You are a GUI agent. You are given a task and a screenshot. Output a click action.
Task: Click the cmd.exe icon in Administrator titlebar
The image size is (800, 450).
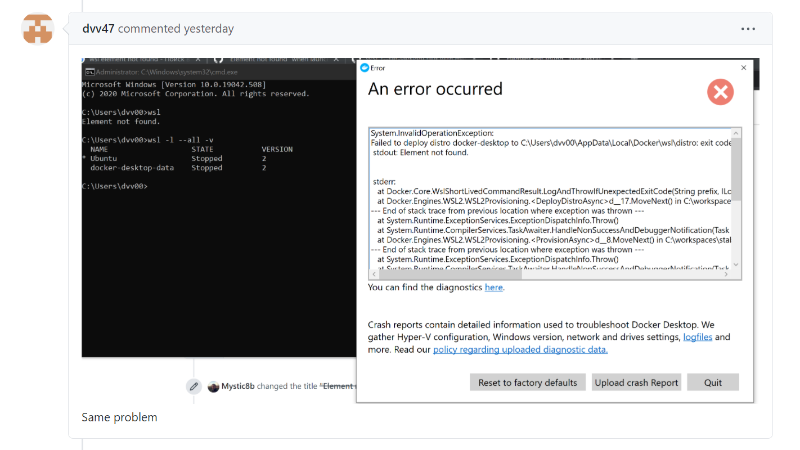tap(90, 72)
